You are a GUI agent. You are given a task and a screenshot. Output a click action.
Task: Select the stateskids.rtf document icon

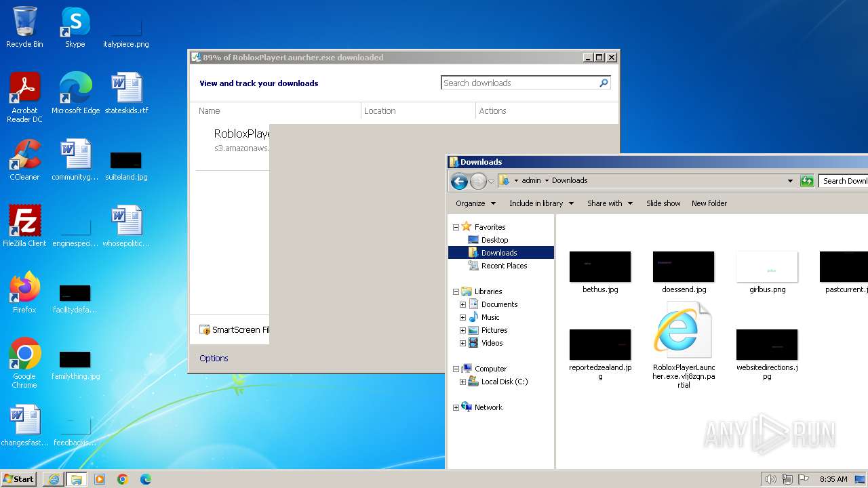point(126,94)
